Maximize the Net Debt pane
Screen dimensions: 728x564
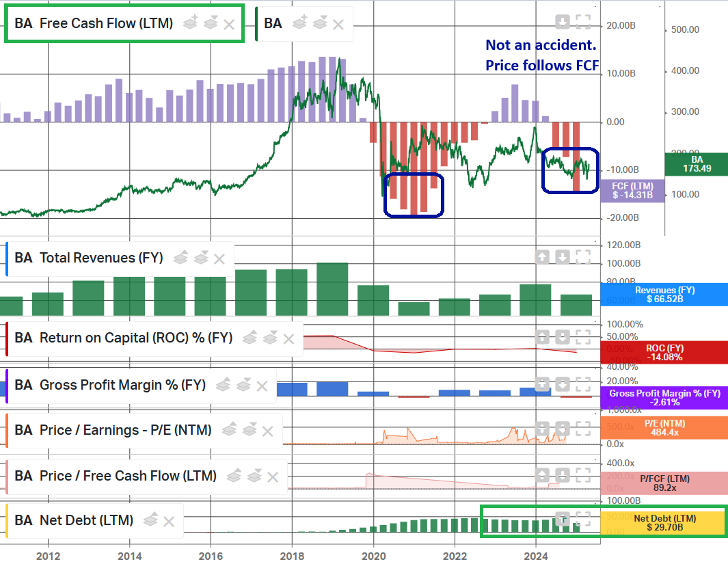[x=583, y=519]
